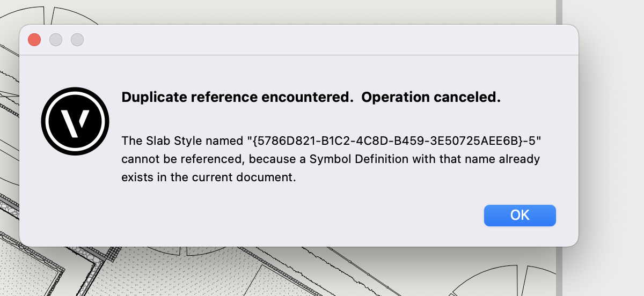Click the disabled minimize window button
Screen dimensions: 644x296
56,40
